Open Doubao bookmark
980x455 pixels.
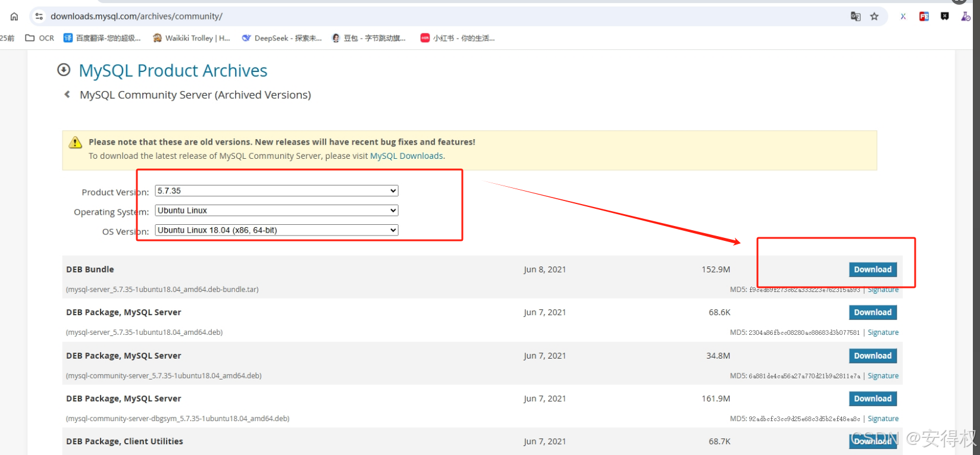click(x=369, y=38)
